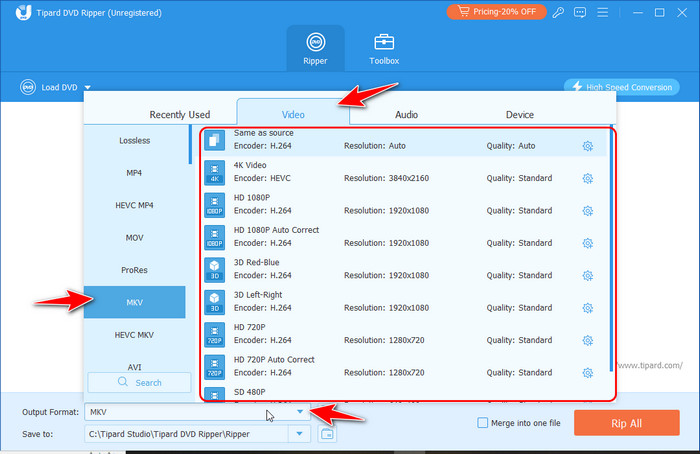Switch to the Device tab

click(520, 115)
